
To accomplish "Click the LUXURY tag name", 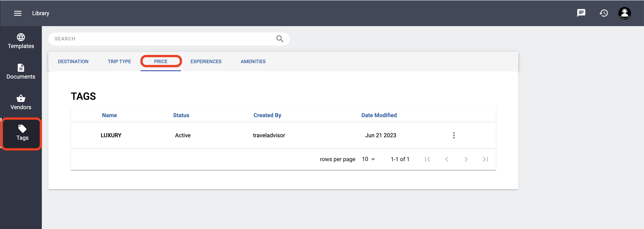I will pos(111,135).
